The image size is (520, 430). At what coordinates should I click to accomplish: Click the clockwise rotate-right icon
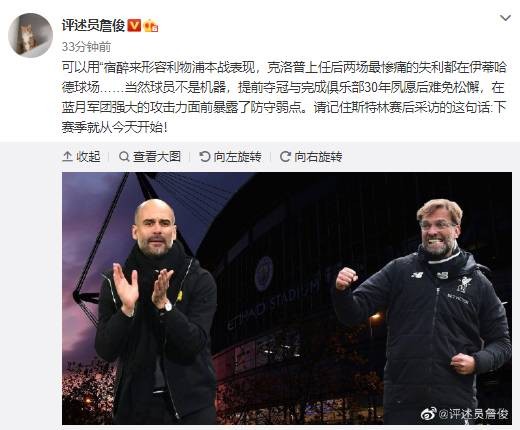pyautogui.click(x=285, y=156)
